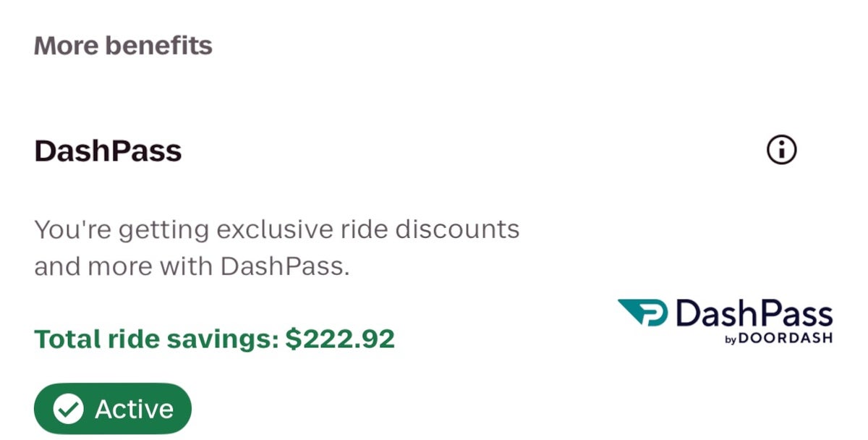The height and width of the screenshot is (440, 868).
Task: Tap the green Active status badge
Action: pyautogui.click(x=113, y=409)
